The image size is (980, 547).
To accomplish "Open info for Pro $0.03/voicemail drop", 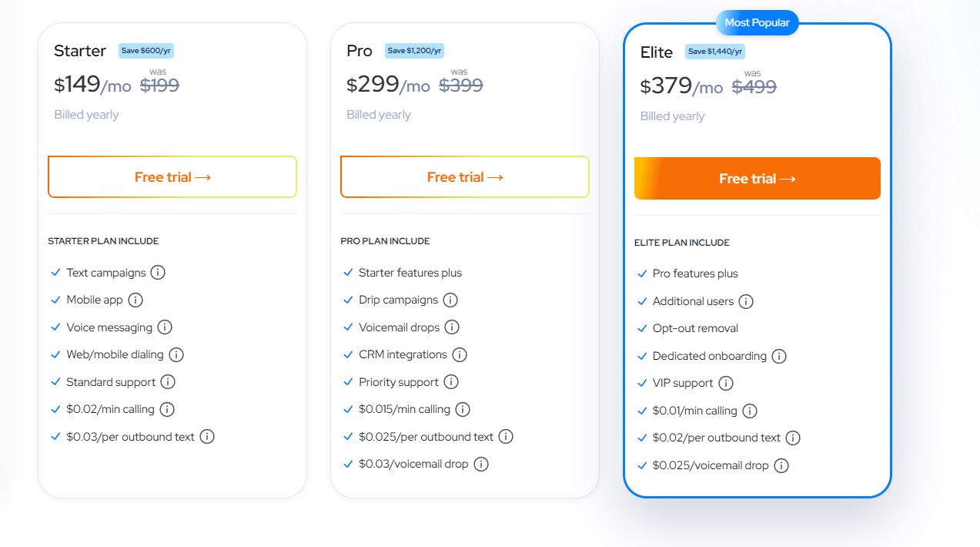I will (x=481, y=464).
